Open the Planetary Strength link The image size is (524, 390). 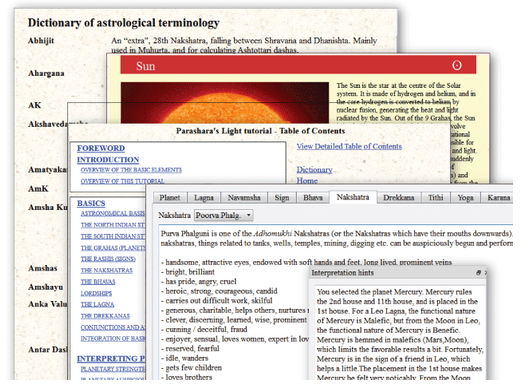pos(113,369)
